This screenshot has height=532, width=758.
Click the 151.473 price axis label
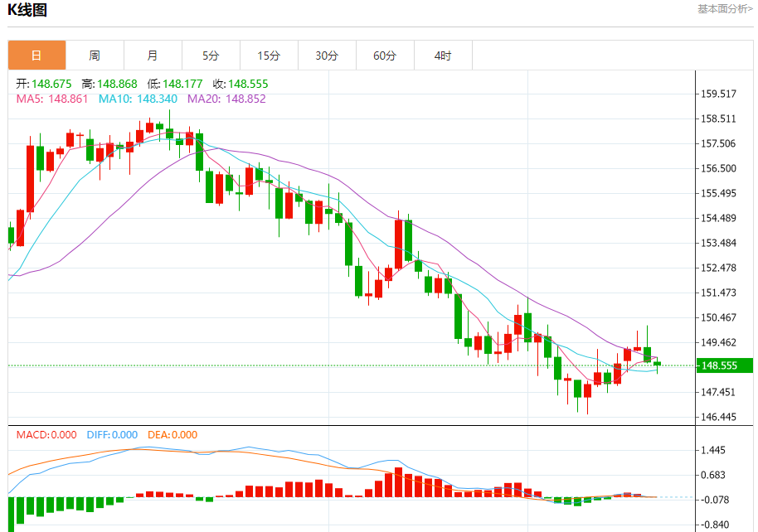[x=718, y=293]
